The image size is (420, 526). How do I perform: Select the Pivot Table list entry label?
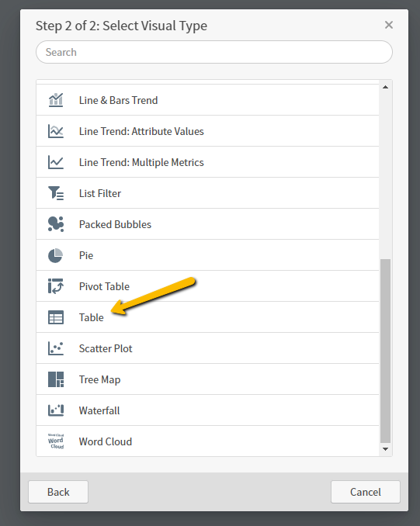click(104, 286)
